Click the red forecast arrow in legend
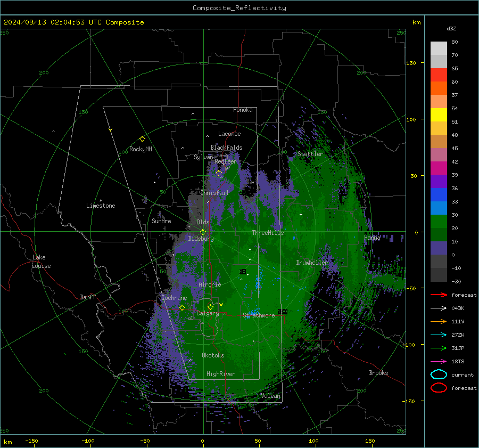Viewport: 479px width, 448px height. click(x=439, y=295)
